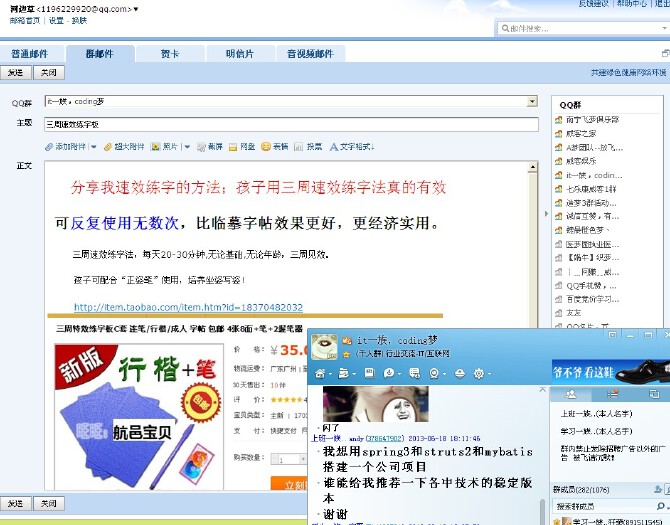The width and height of the screenshot is (670, 525).
Task: Select 友友 in QQ群 list
Action: pyautogui.click(x=573, y=313)
